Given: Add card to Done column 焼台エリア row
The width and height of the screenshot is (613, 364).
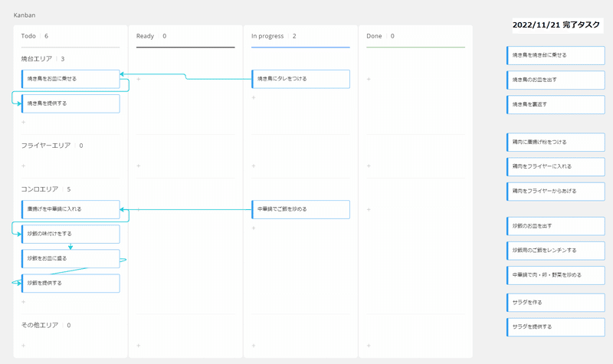Looking at the screenshot, I should point(369,79).
